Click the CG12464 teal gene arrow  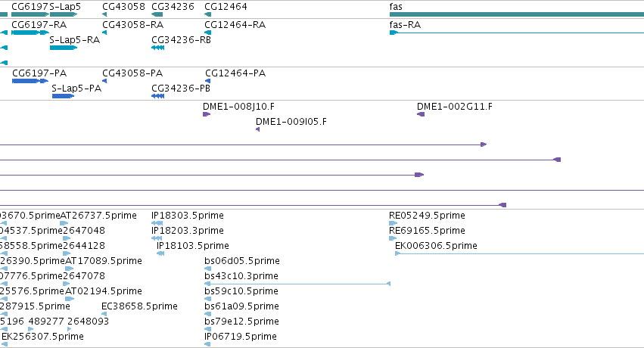[208, 14]
